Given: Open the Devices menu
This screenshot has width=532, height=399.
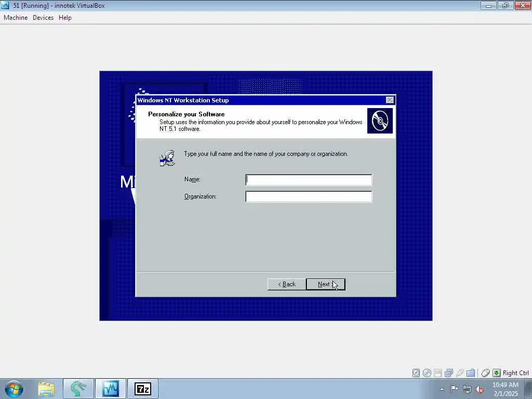Looking at the screenshot, I should 43,18.
